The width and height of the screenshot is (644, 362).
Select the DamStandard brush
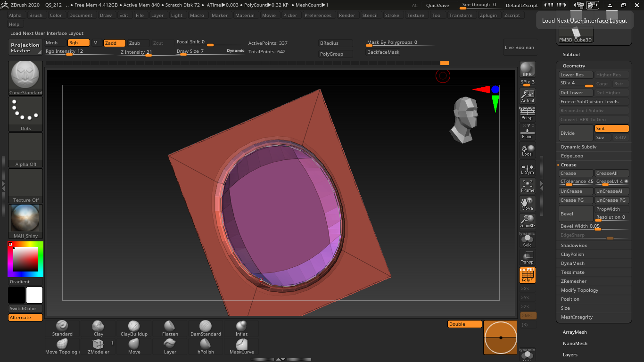tap(206, 329)
